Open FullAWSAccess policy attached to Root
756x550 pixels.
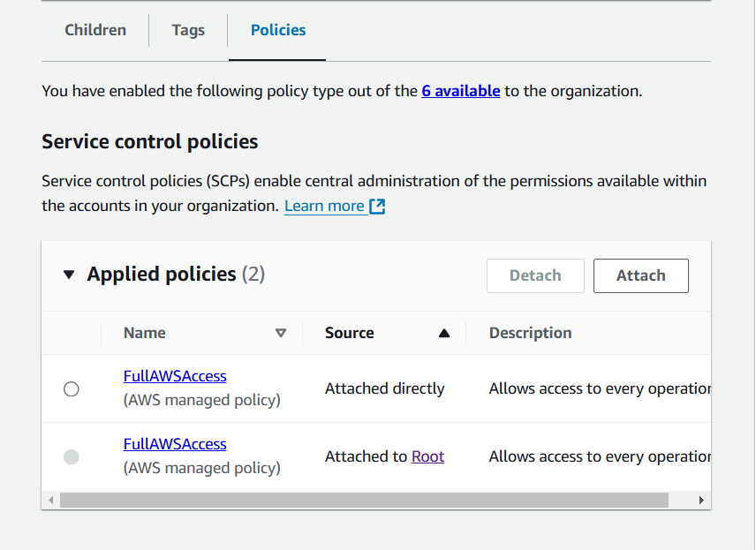(x=175, y=444)
